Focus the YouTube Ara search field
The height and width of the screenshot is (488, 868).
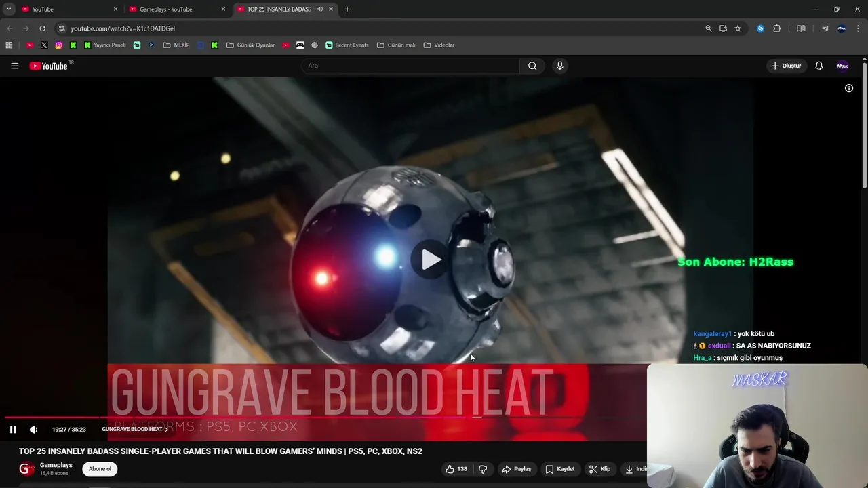pos(412,66)
